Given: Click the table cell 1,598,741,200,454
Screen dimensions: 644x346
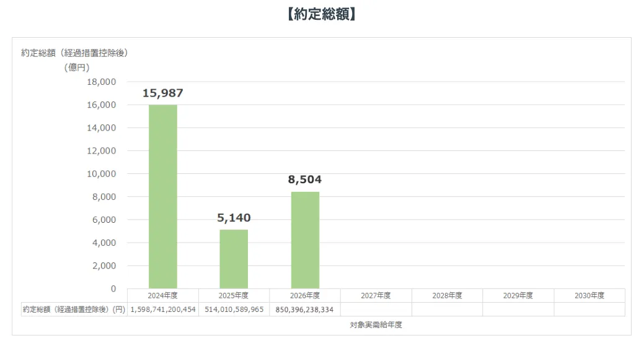Looking at the screenshot, I should coord(163,309).
